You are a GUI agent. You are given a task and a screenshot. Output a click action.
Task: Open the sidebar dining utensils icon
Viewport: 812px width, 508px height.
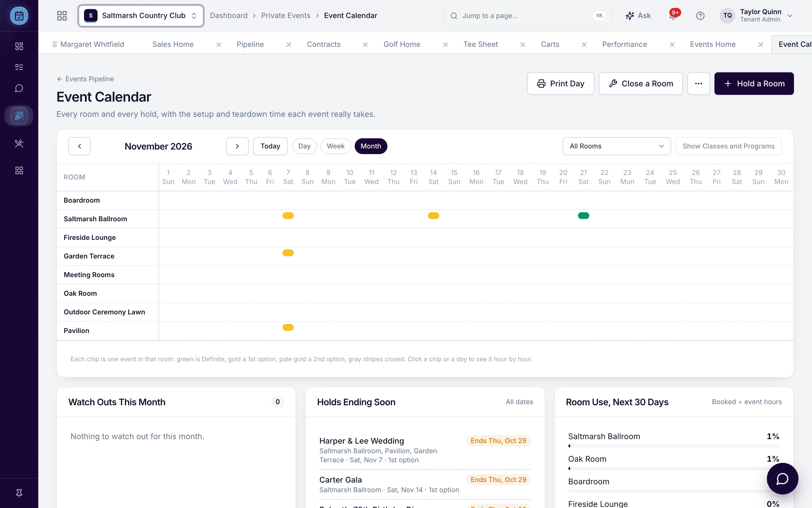coord(19,143)
